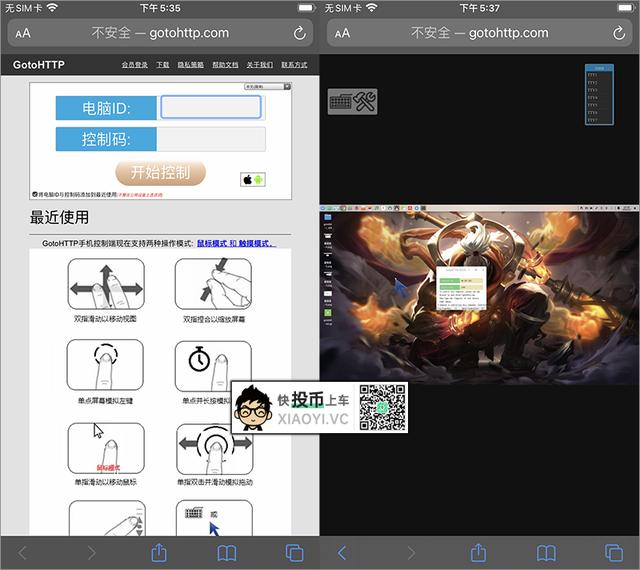
Task: Open the language dropdown above the 电脑ID field
Action: (x=267, y=87)
